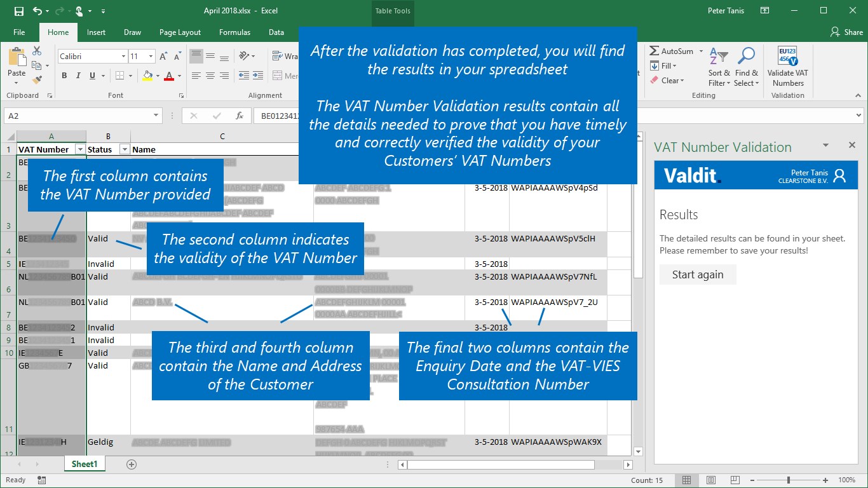Click the Peter Tanis account name
868x488 pixels.
(726, 11)
